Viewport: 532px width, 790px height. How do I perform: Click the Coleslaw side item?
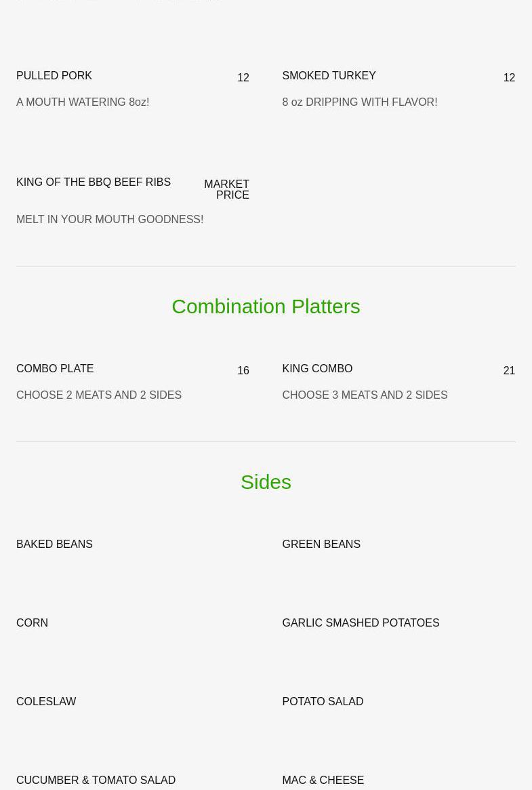pos(46,702)
